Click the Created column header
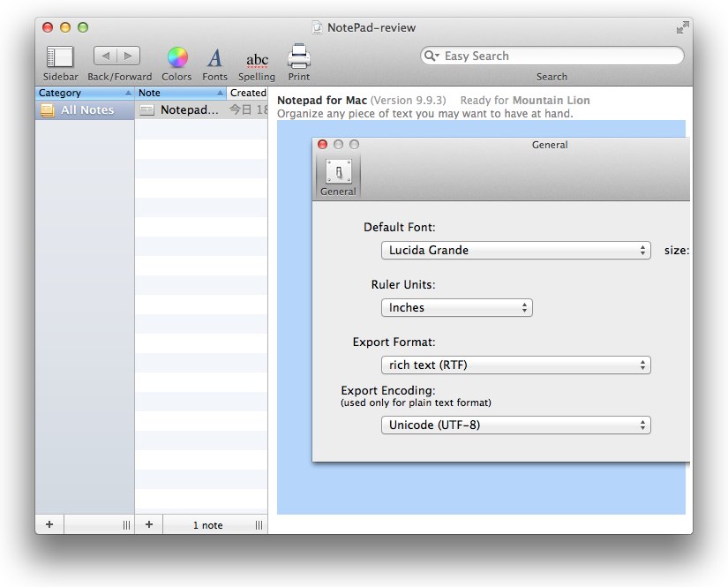The image size is (728, 587). point(247,93)
